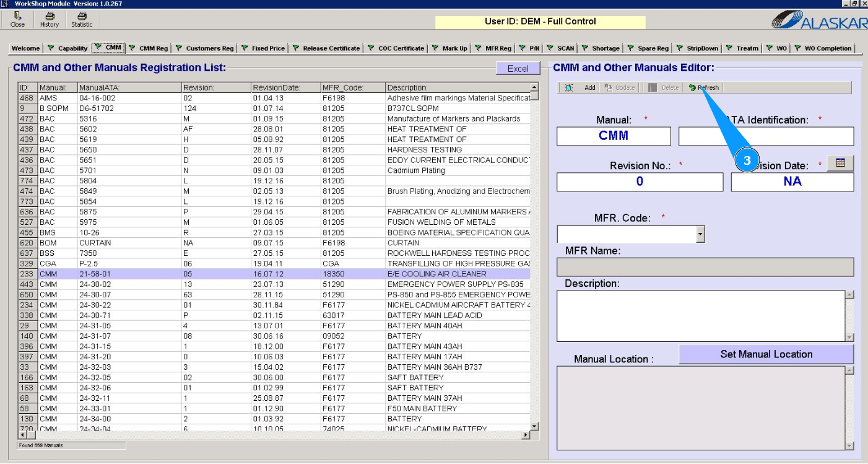Open the History printer icon
Image resolution: width=868 pixels, height=464 pixels.
click(x=50, y=16)
